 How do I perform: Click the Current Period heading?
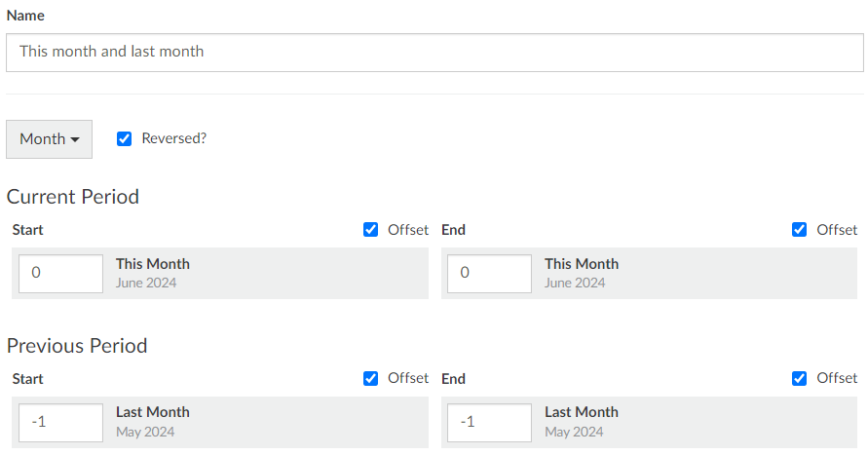tap(72, 197)
